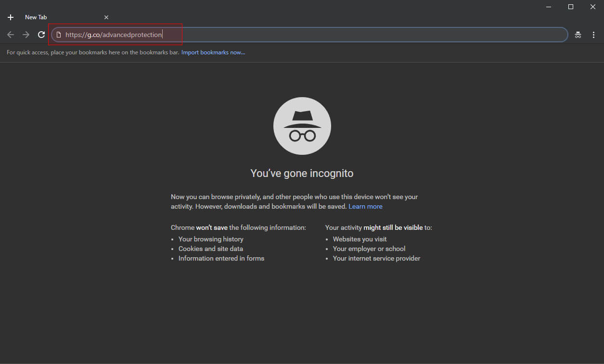This screenshot has width=604, height=364.
Task: Open a new tab with the plus button
Action: (11, 17)
